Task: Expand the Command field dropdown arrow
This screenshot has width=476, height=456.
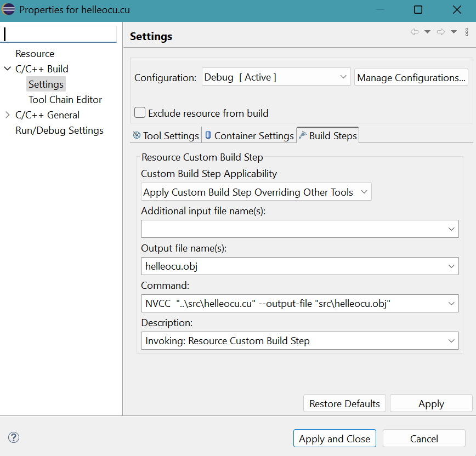Action: pos(451,304)
